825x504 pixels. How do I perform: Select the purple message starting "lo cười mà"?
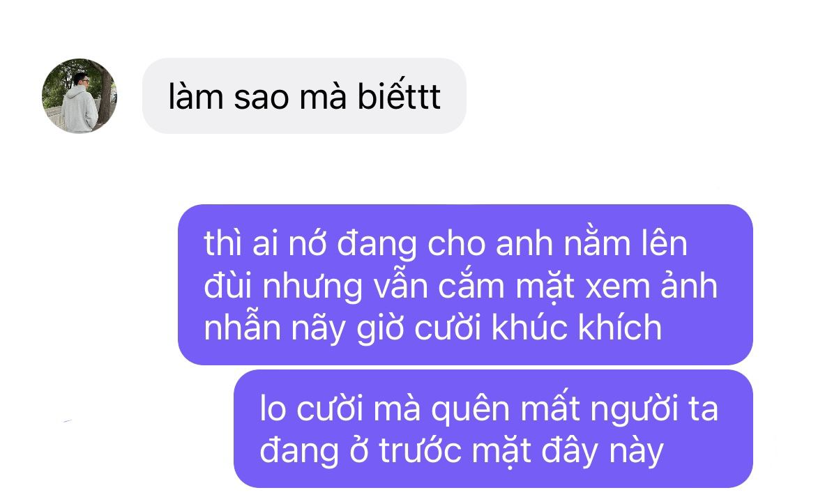pos(493,429)
